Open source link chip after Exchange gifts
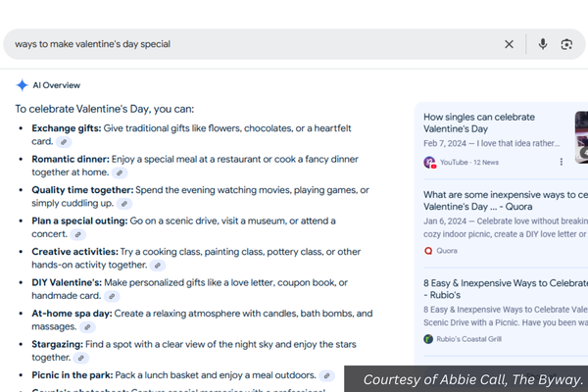Viewport: 588px width, 392px height. coord(64,142)
